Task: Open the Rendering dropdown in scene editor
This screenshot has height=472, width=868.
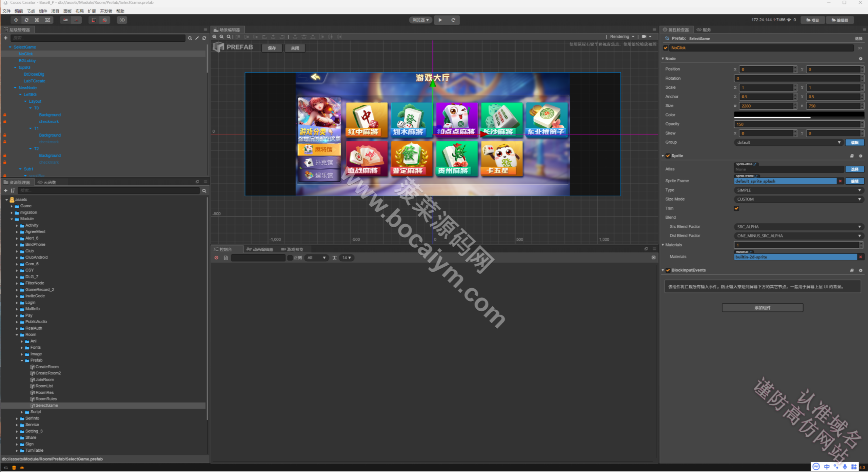Action: (622, 37)
